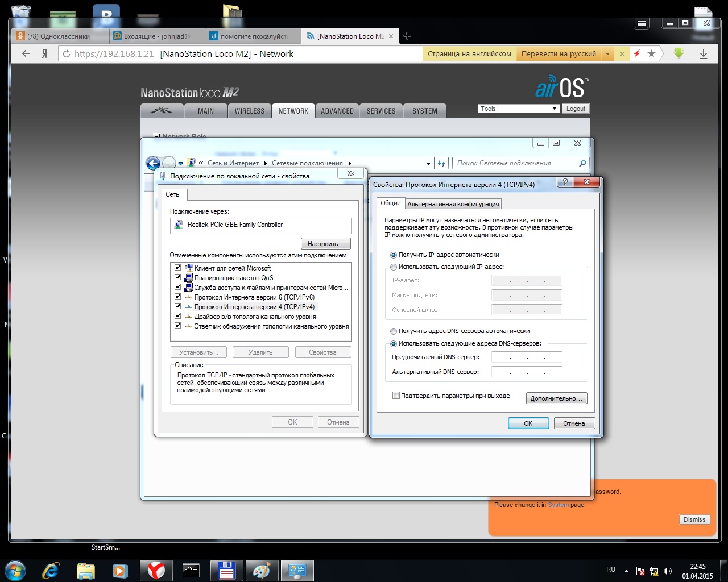Image resolution: width=728 pixels, height=582 pixels.
Task: Switch to the SYSTEM tab
Action: point(425,111)
